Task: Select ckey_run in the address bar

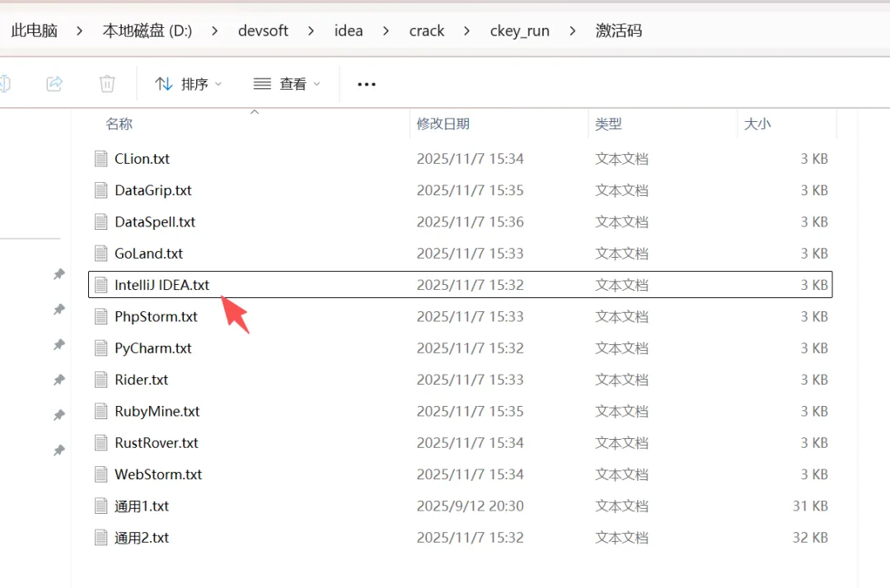Action: pos(519,30)
